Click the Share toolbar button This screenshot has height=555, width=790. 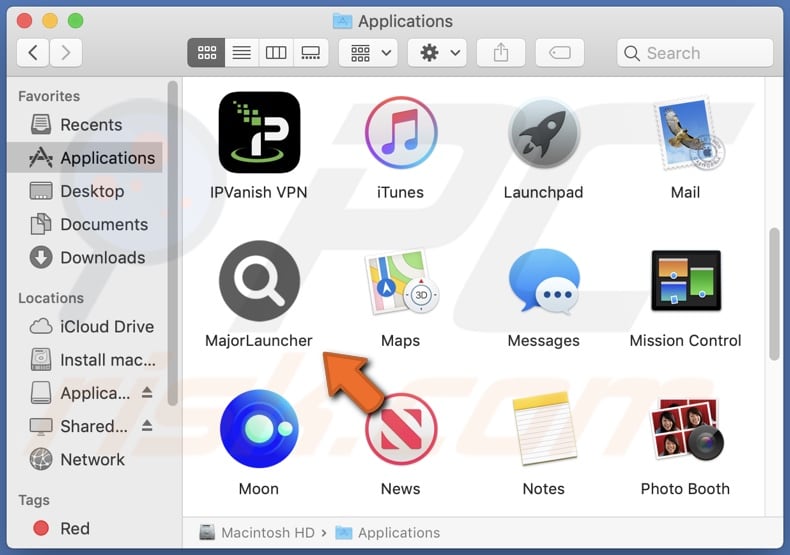[x=501, y=53]
